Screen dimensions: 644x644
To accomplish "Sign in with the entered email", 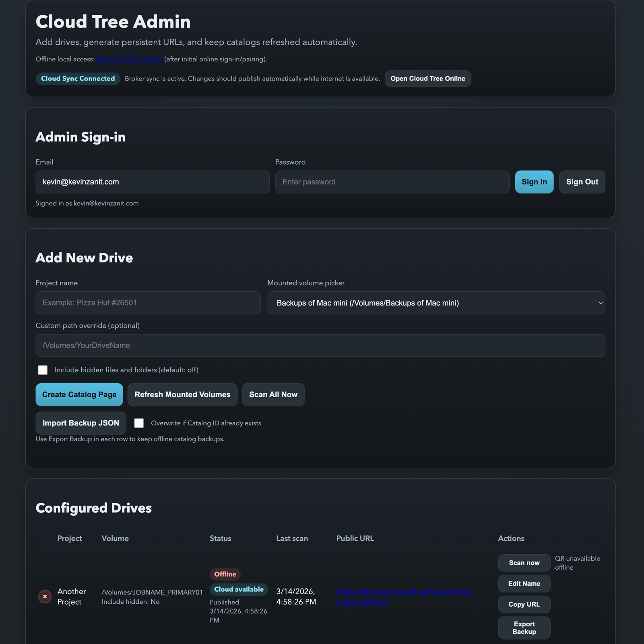I will coord(534,182).
